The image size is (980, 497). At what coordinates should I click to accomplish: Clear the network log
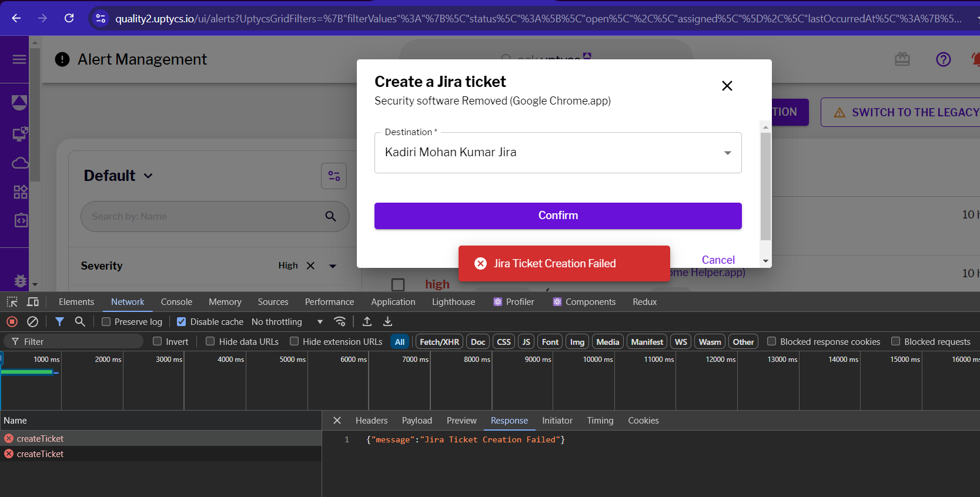pyautogui.click(x=33, y=322)
